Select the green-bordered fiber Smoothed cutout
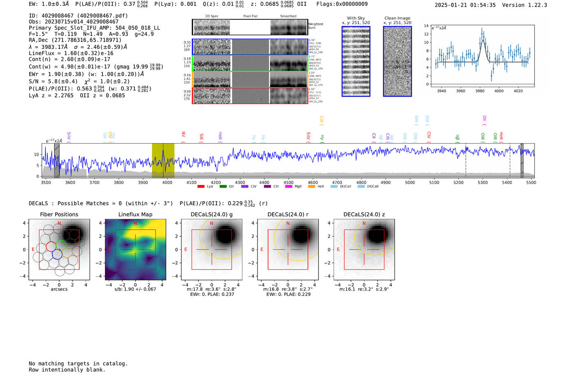 click(288, 63)
